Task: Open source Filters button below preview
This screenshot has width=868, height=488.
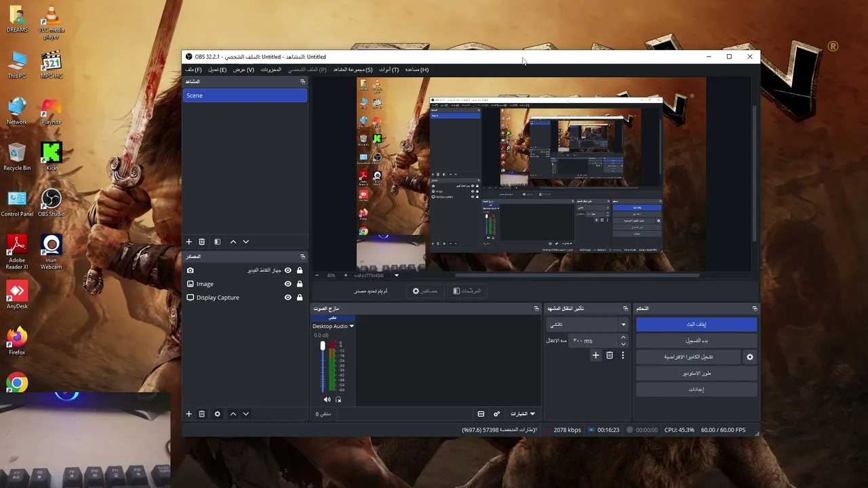Action: coord(467,291)
